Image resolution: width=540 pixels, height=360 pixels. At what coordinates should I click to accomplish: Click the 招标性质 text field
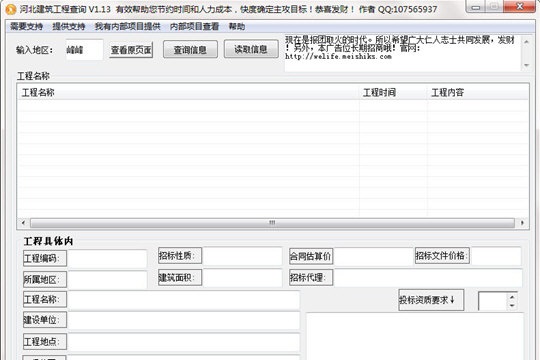[242, 256]
